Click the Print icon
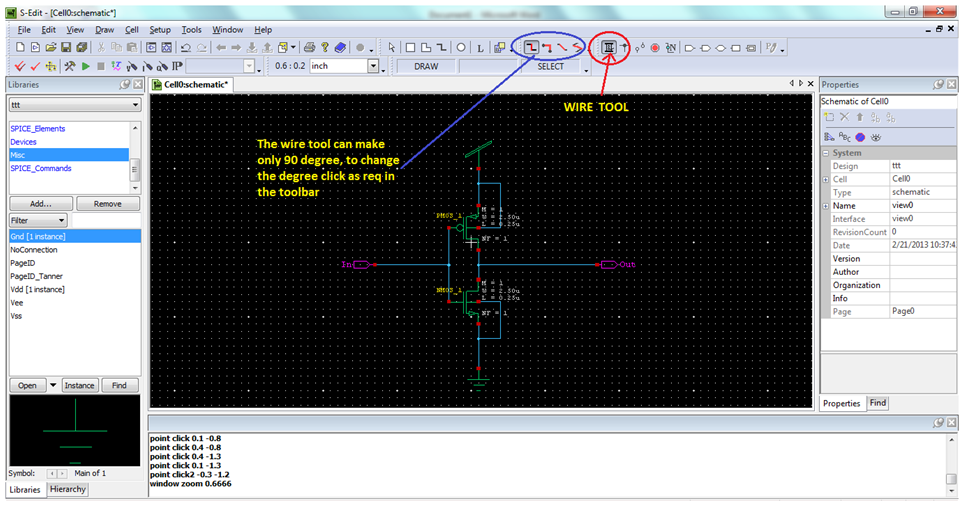Viewport: 968px width, 506px height. coord(309,48)
